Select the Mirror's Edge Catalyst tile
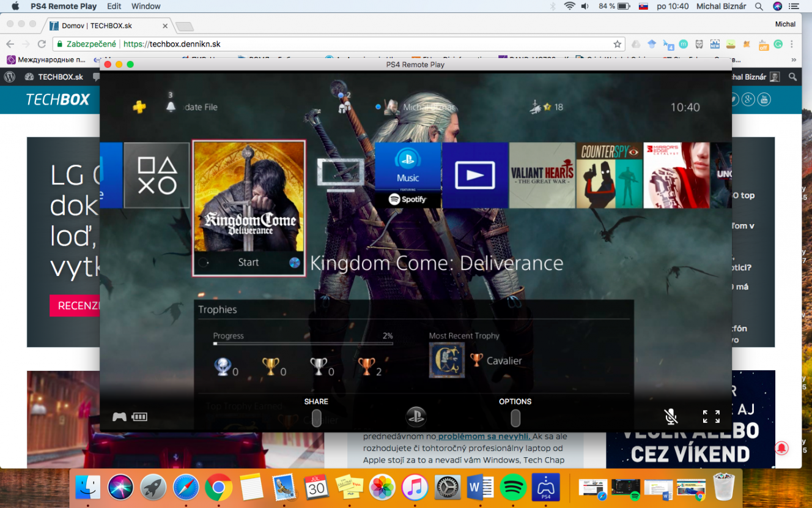Screen dimensions: 812x508 pyautogui.click(x=677, y=175)
